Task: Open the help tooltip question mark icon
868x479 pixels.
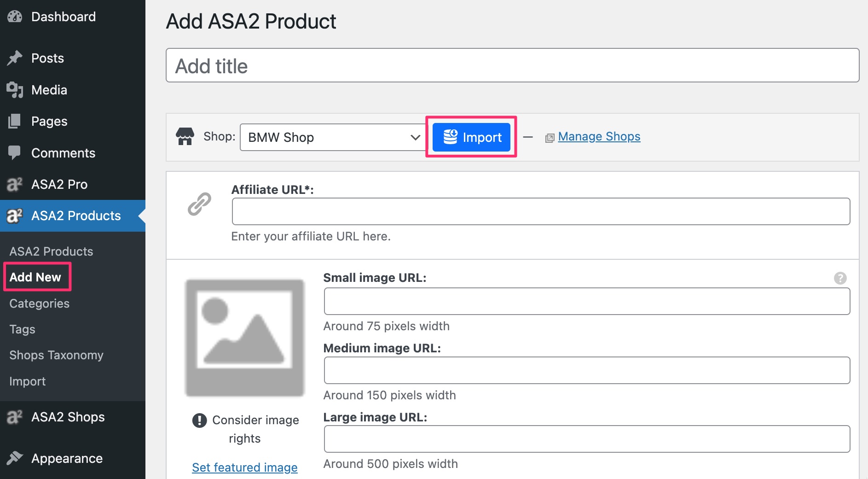Action: pyautogui.click(x=840, y=278)
